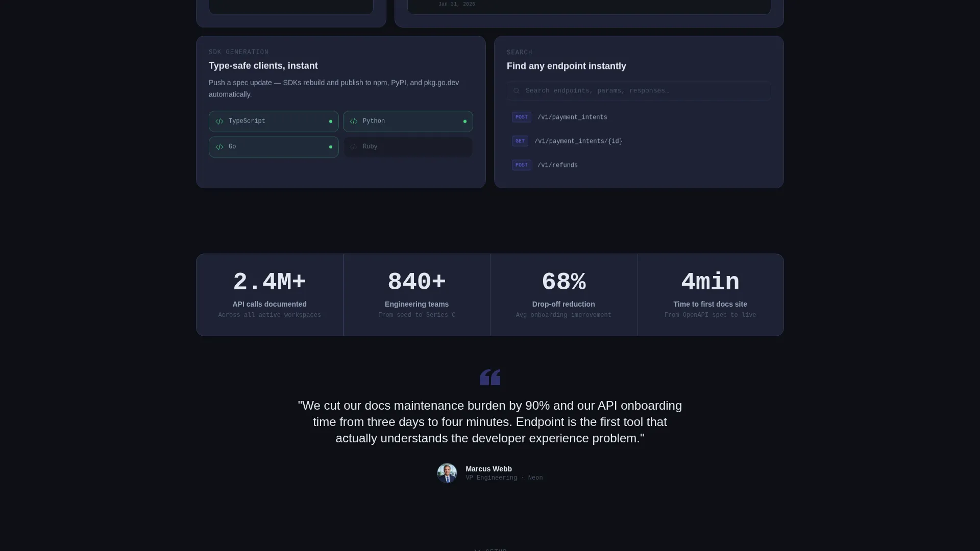Click the POST badge beside /v1/payment_intents
Image resolution: width=980 pixels, height=551 pixels.
click(522, 117)
